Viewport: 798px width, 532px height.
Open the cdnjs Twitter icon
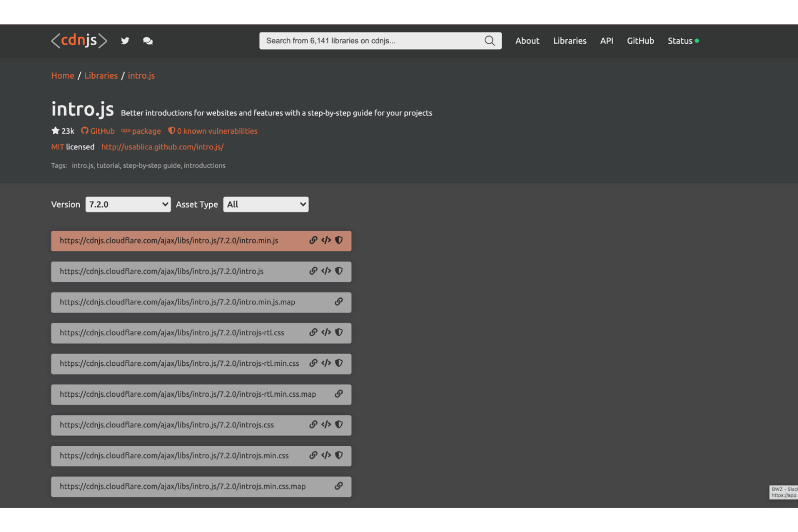pos(125,41)
